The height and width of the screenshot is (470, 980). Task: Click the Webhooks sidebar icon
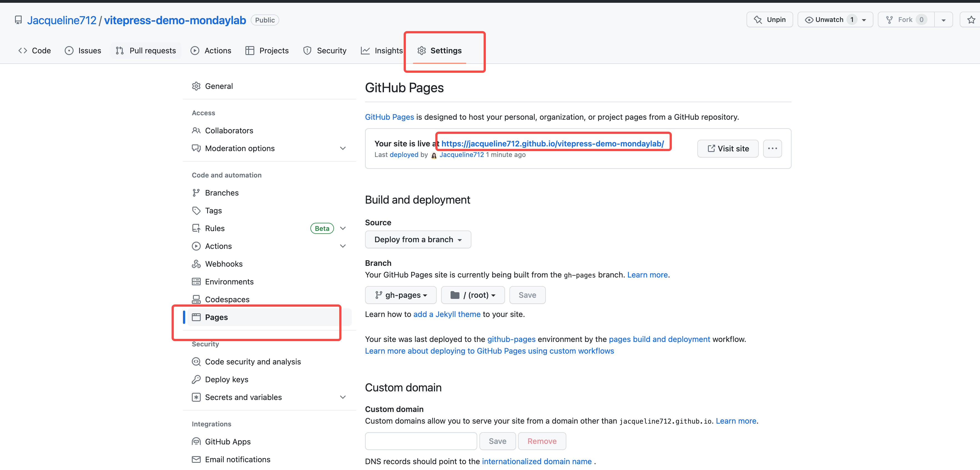point(196,264)
